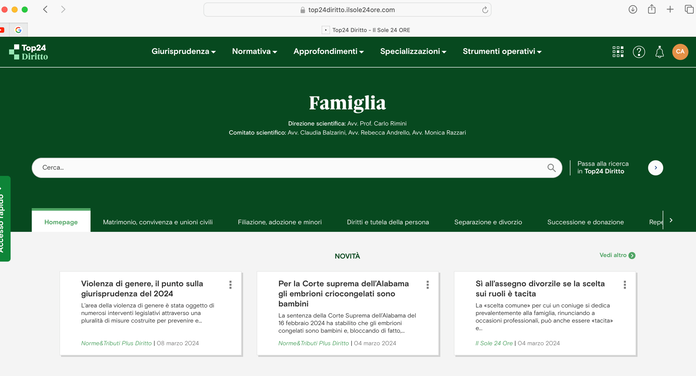Viewport: 696px width, 376px height.
Task: Show Safari tab overview
Action: [689, 9]
